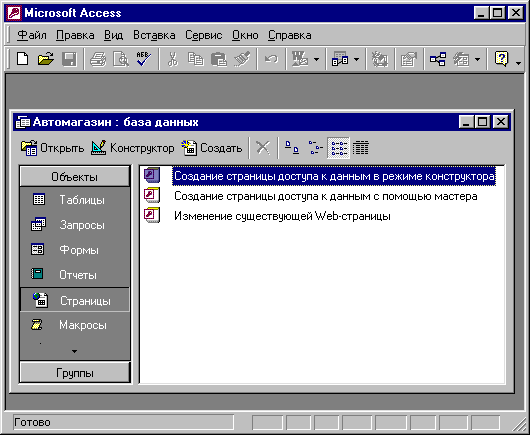Click the Properties toolbar icon
The height and width of the screenshot is (435, 530).
click(x=409, y=59)
